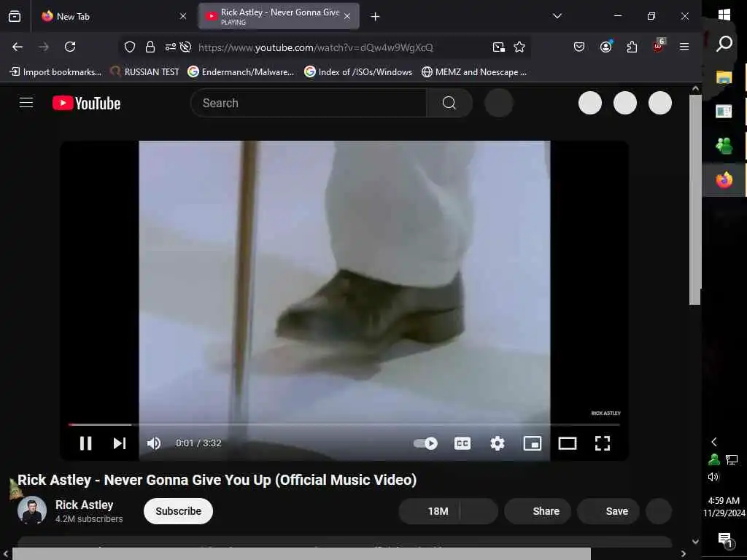
Task: Click the 18M likes button
Action: [429, 511]
